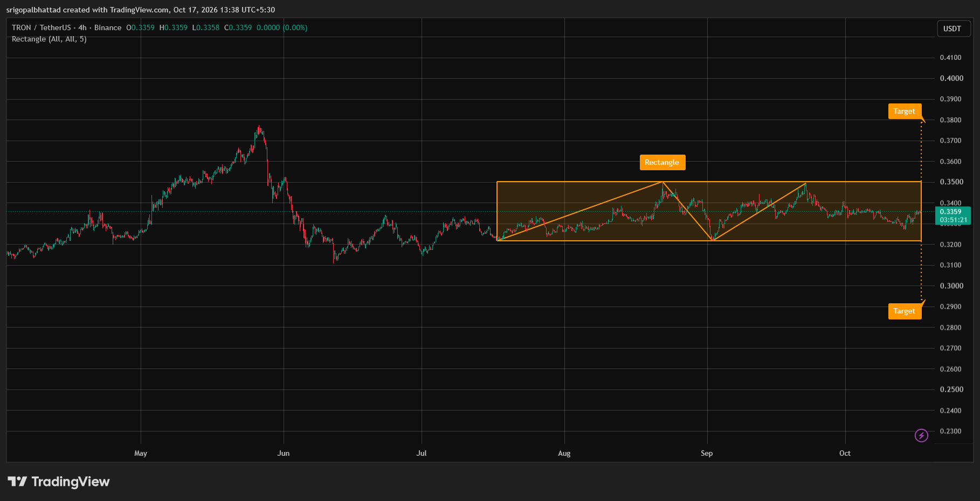The height and width of the screenshot is (501, 980).
Task: Click the Rectangle (All, All, 5) indicator legend
Action: pos(49,39)
